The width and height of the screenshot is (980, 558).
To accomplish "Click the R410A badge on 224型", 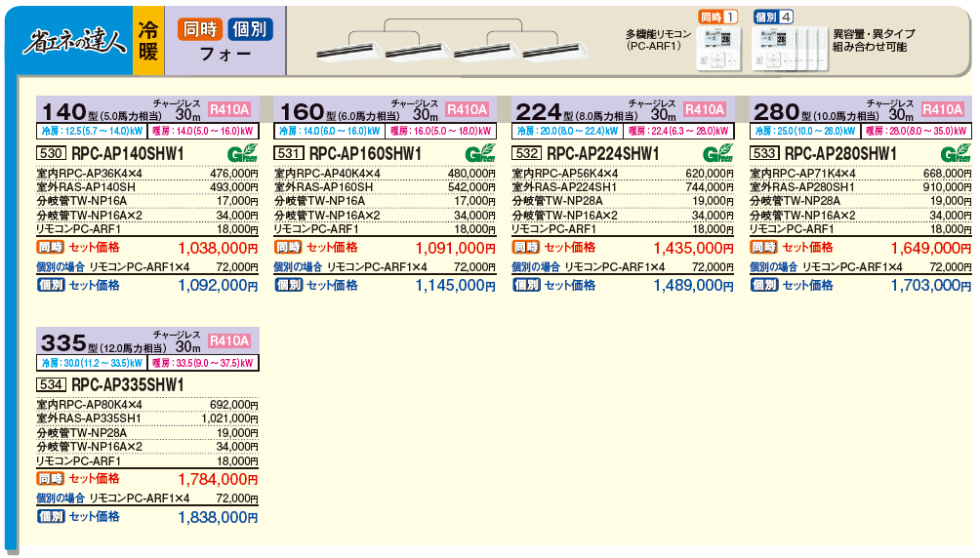I will pos(705,109).
